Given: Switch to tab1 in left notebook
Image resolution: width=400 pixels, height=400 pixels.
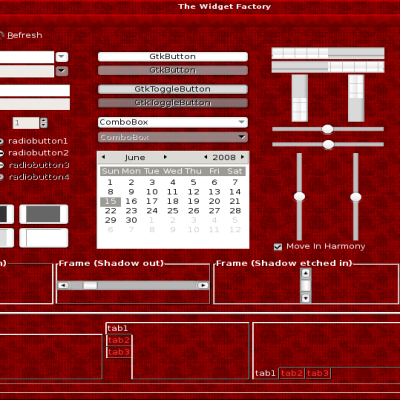Looking at the screenshot, I should [118, 328].
